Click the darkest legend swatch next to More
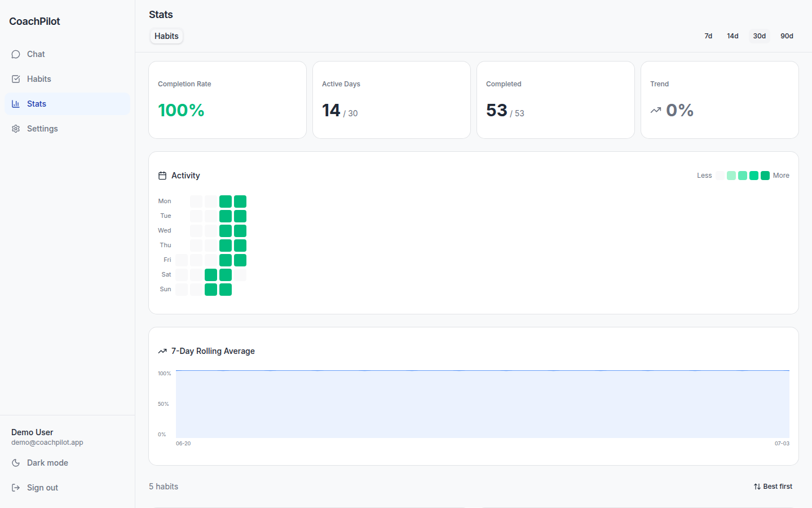Viewport: 812px width, 508px height. pos(765,176)
